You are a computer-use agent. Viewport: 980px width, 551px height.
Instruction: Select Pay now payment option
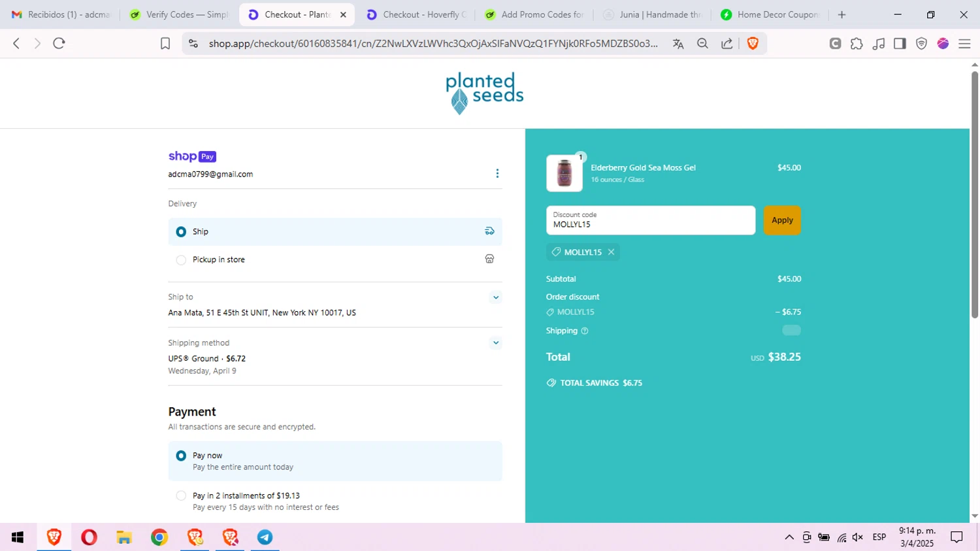pos(335,461)
